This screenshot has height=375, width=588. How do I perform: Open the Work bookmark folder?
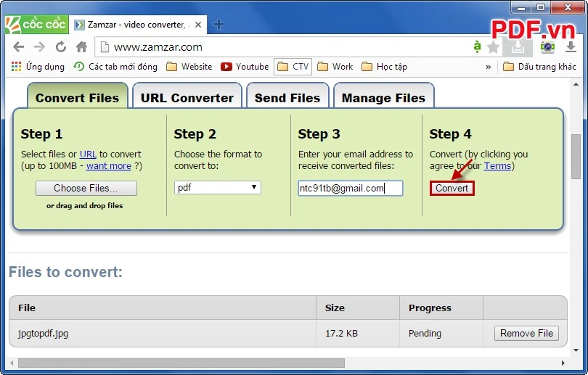tap(335, 67)
